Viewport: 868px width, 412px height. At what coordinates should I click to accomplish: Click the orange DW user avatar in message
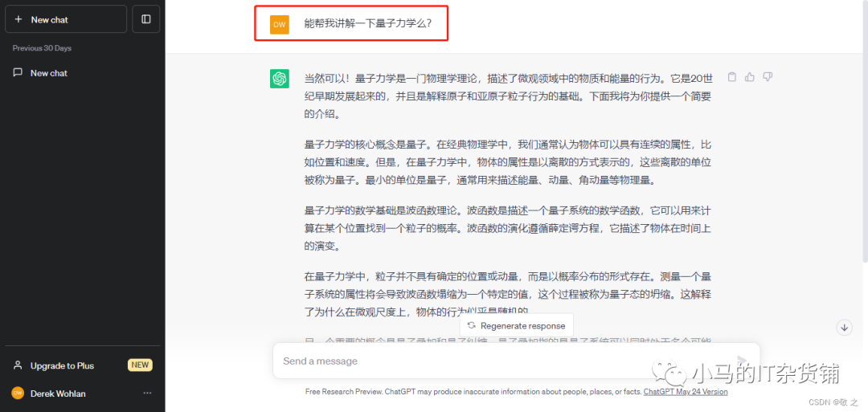click(x=279, y=25)
